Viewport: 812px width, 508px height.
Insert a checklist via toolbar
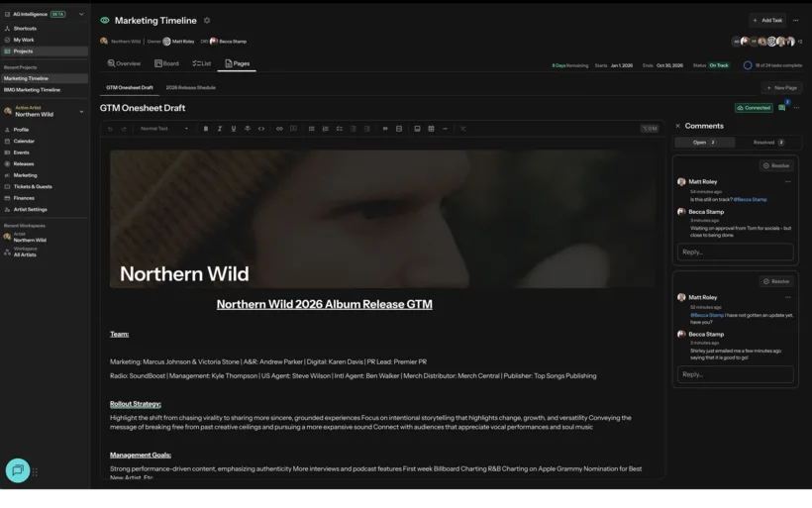(340, 129)
